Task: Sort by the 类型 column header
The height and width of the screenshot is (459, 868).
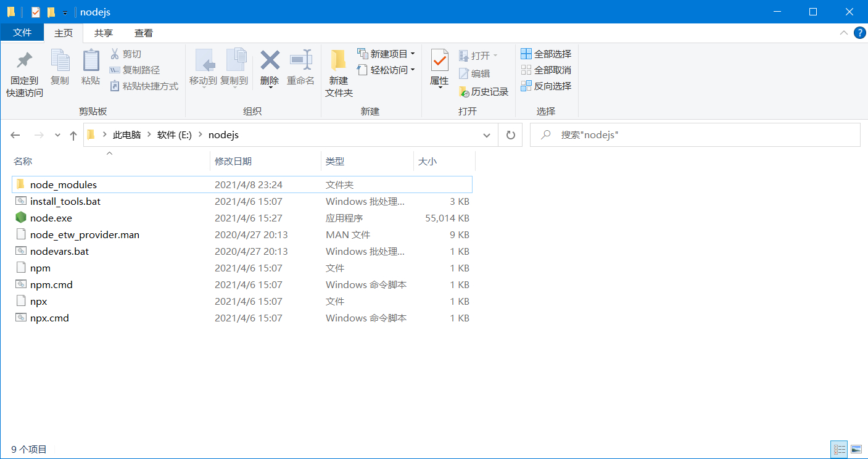Action: (x=367, y=162)
